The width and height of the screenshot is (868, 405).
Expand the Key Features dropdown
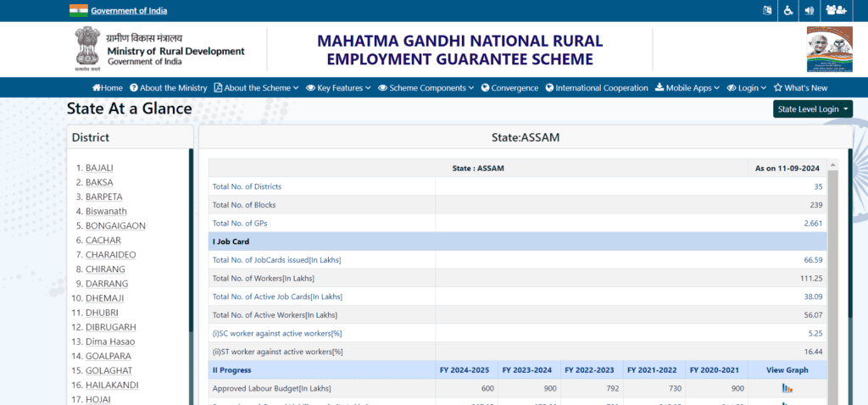tap(339, 88)
